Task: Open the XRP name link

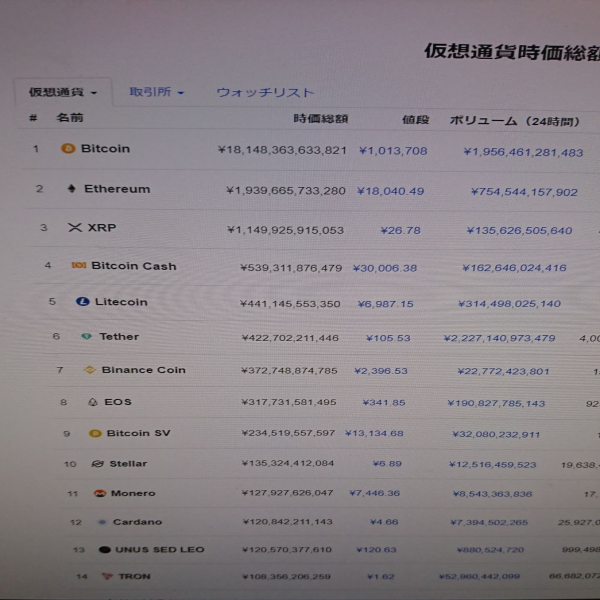Action: pyautogui.click(x=102, y=228)
